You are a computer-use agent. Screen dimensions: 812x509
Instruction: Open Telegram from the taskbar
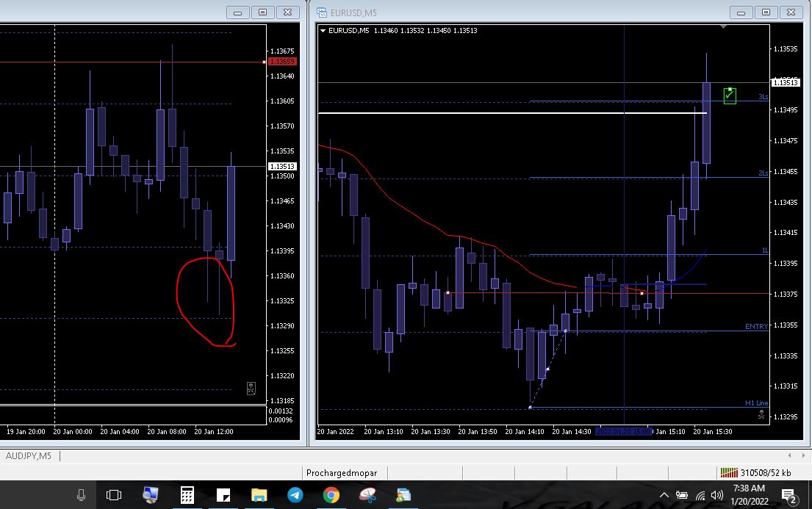[295, 495]
